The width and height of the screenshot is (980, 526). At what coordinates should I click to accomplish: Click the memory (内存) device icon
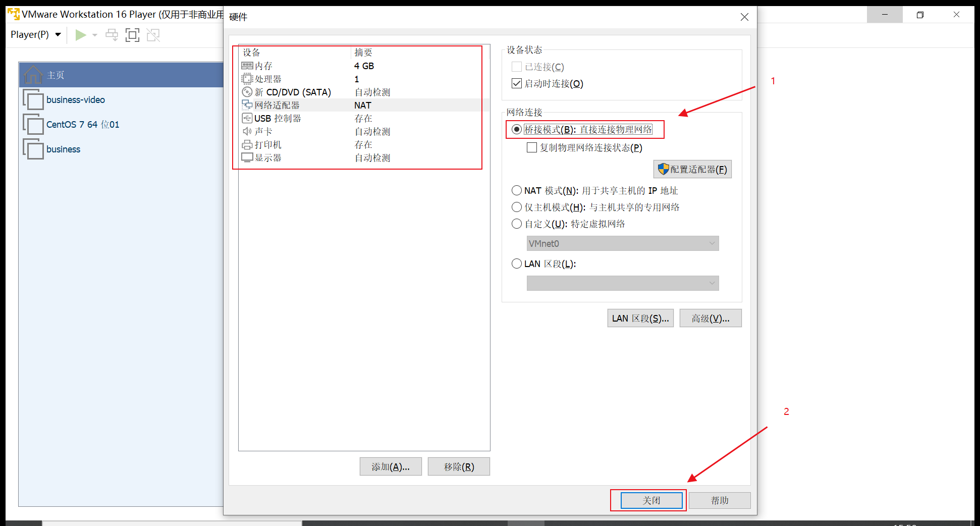pos(247,66)
